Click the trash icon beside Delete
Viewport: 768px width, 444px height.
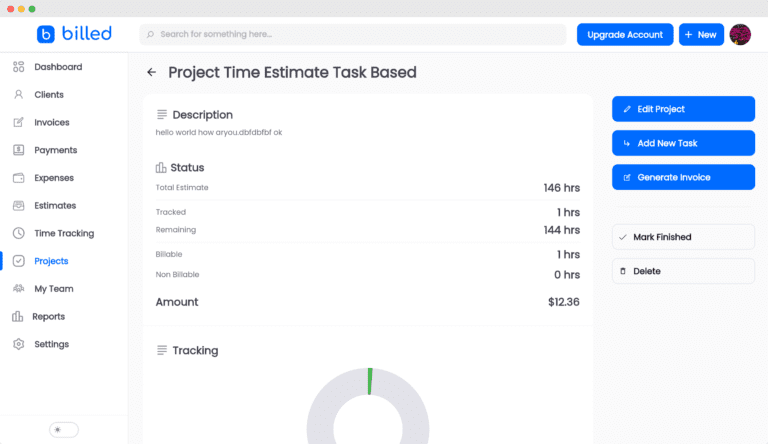pyautogui.click(x=623, y=271)
